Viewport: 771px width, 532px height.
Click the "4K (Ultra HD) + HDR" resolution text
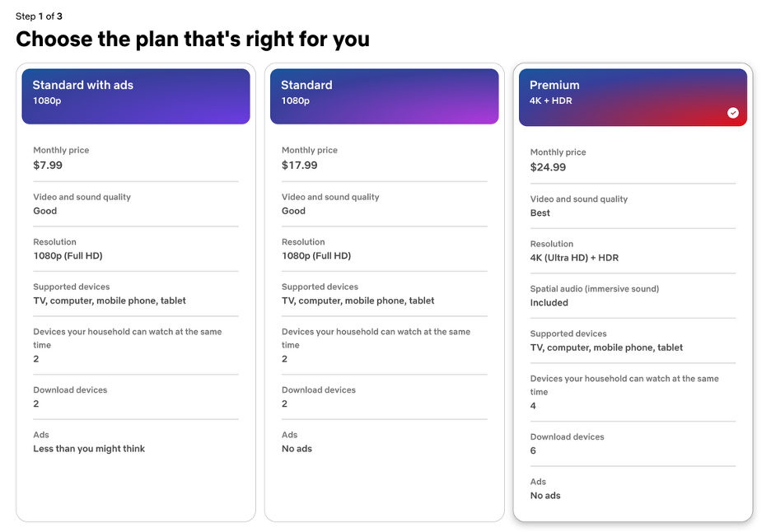pos(574,258)
